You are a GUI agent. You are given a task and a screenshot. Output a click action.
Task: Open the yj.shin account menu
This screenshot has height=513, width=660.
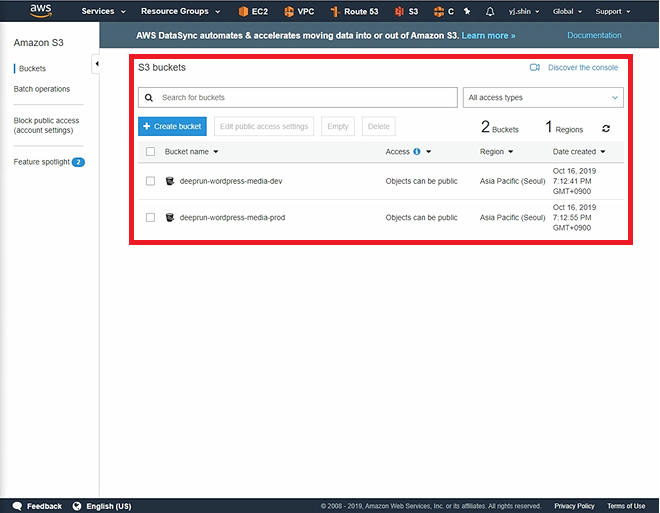click(524, 11)
